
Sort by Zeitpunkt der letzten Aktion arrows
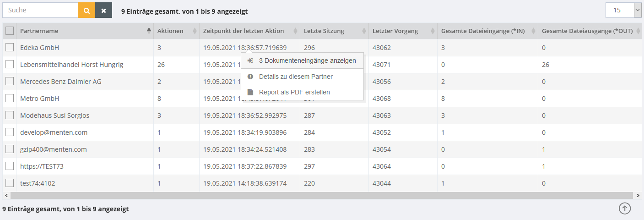click(x=295, y=31)
